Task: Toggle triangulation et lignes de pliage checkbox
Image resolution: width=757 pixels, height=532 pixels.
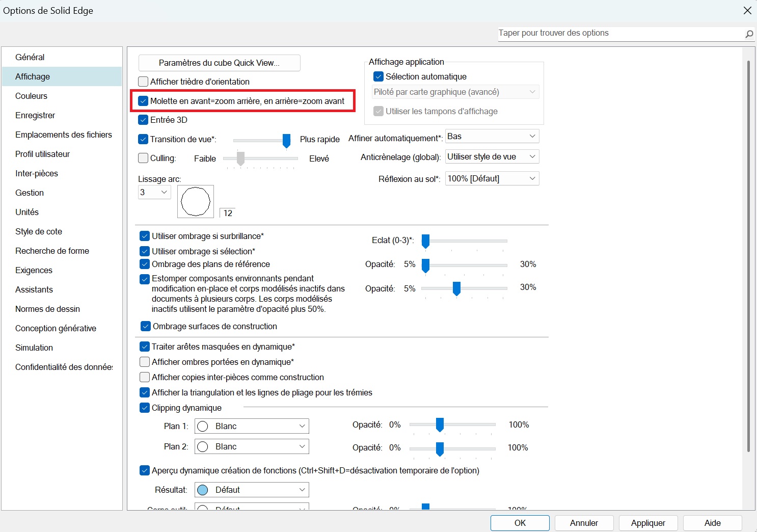Action: (x=145, y=392)
